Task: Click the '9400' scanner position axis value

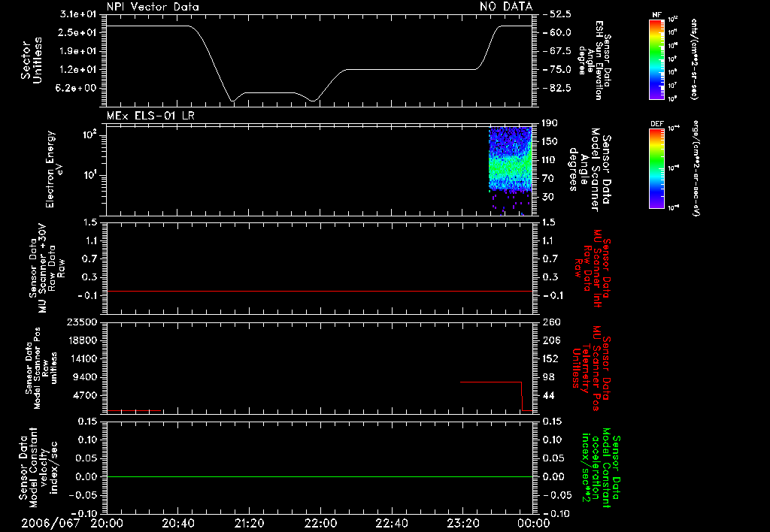Action: coord(86,377)
